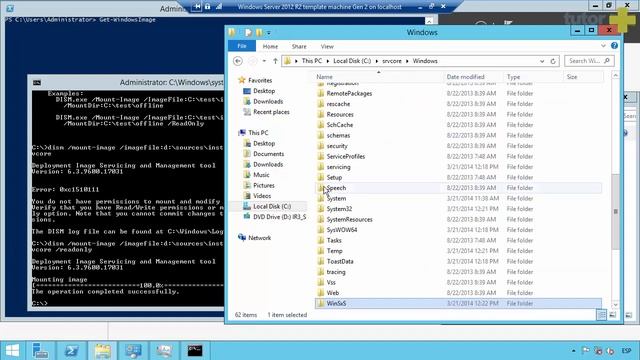This screenshot has width=640, height=360.
Task: Click scroll down arrow in file list
Action: 616,304
